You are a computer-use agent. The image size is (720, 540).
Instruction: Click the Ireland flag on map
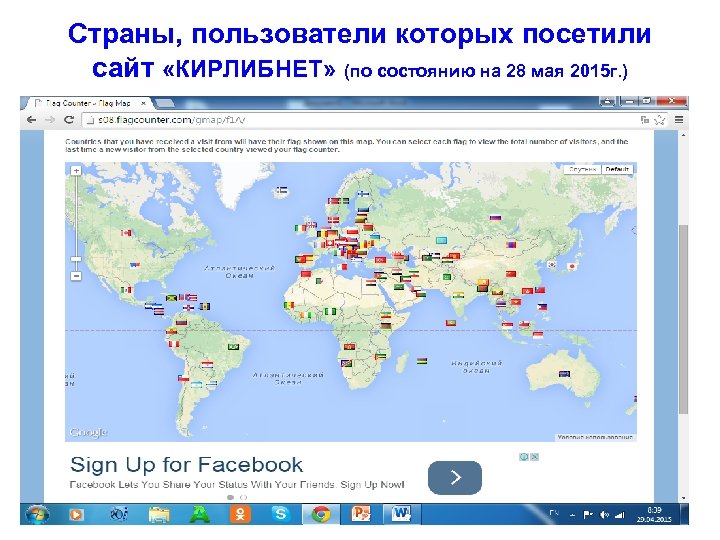click(300, 228)
